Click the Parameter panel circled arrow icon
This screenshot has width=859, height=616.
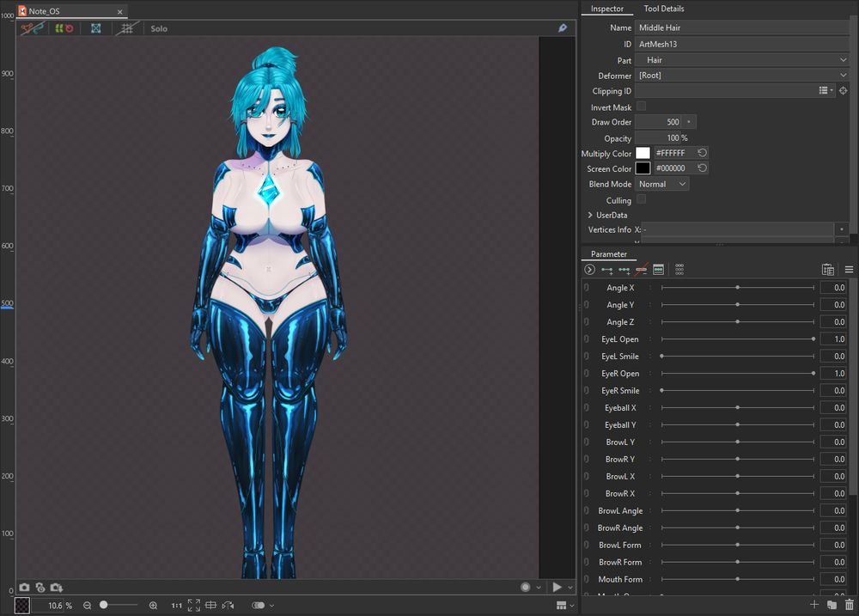click(589, 269)
